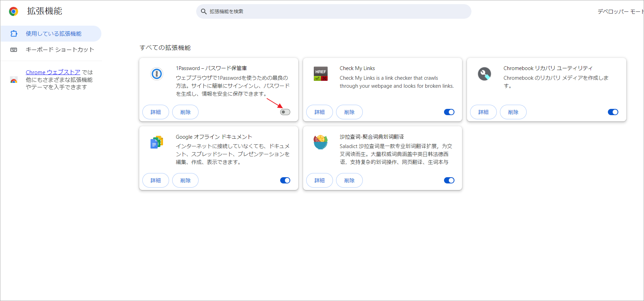The height and width of the screenshot is (301, 644).
Task: Click the Google オフライン ドキュメント title
Action: [214, 137]
